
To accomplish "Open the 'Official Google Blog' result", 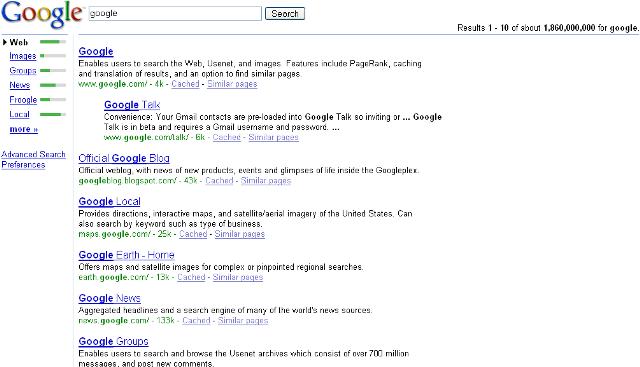I will 124,158.
